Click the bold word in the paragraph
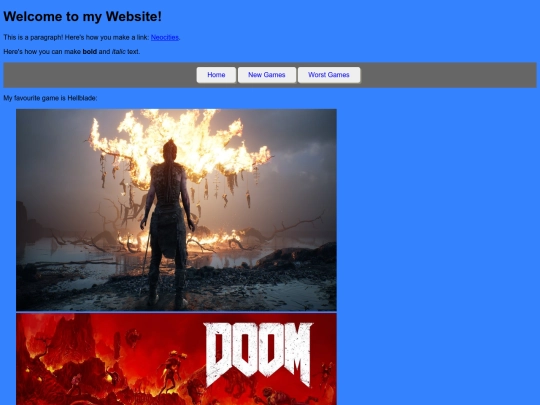The image size is (540, 405). pos(90,52)
